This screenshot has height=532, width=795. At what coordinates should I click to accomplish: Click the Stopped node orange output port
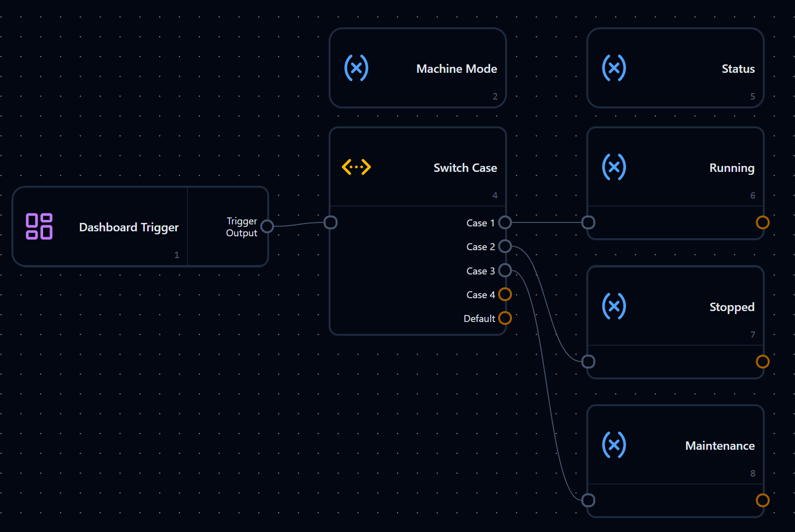[x=763, y=362]
